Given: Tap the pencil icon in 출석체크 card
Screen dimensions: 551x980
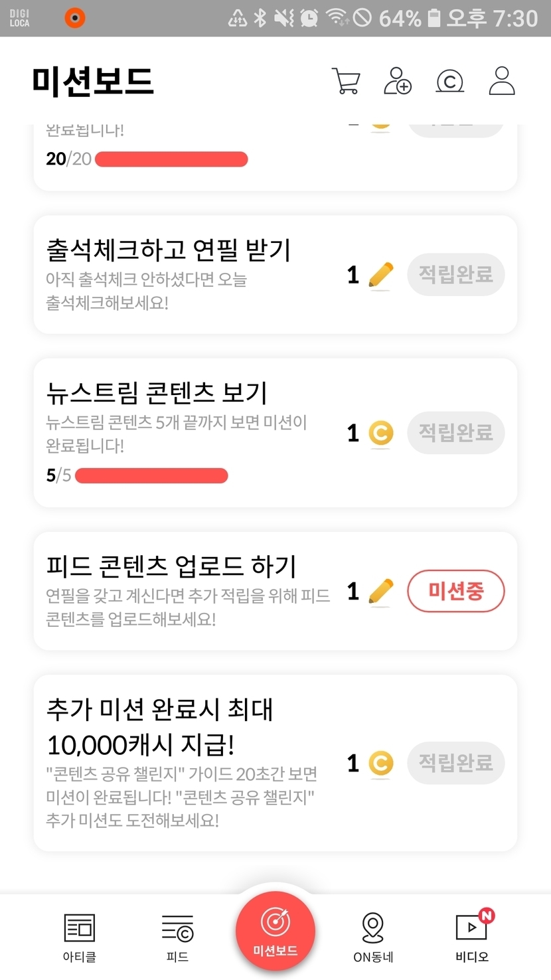Looking at the screenshot, I should [x=380, y=275].
